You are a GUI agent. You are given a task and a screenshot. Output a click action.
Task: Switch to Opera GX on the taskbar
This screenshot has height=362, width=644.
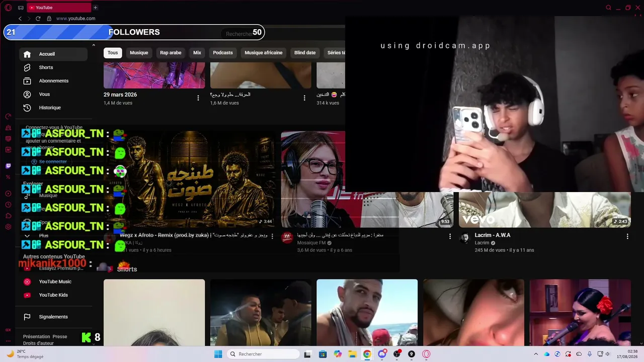click(426, 354)
